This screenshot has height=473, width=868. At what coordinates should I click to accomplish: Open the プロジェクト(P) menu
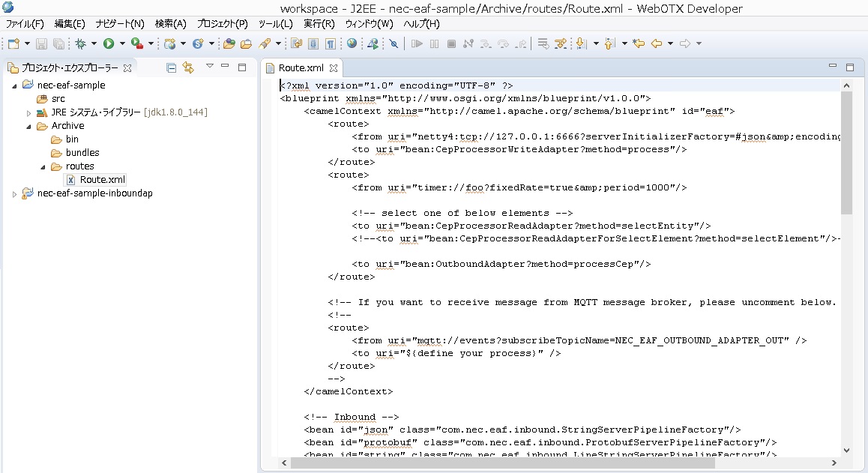[222, 24]
